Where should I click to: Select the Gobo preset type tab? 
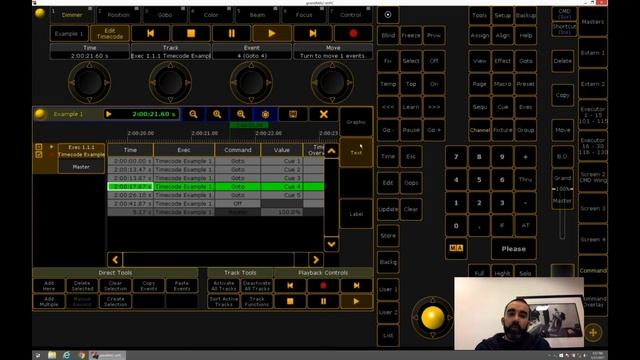click(164, 15)
